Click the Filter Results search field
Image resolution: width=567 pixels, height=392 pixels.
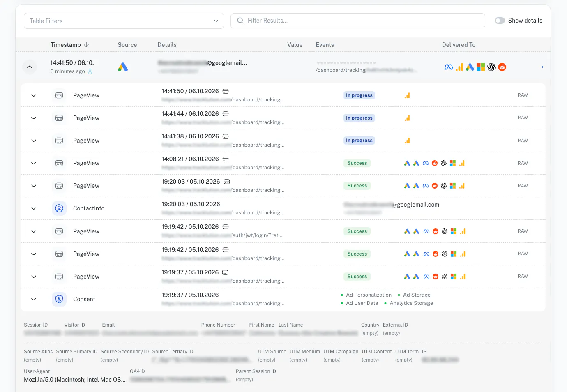(x=358, y=21)
